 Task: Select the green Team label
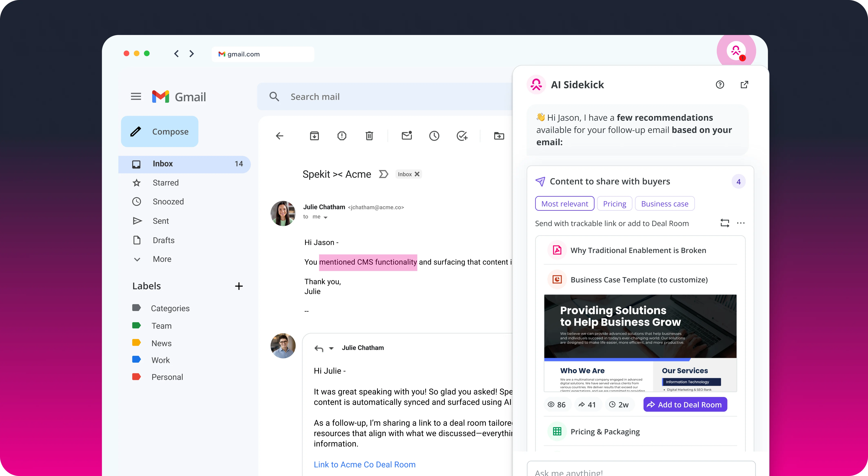(152, 326)
